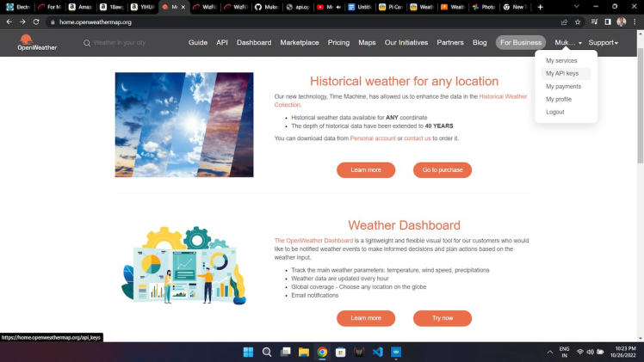
Task: Open the Guide nav item
Action: tap(198, 43)
